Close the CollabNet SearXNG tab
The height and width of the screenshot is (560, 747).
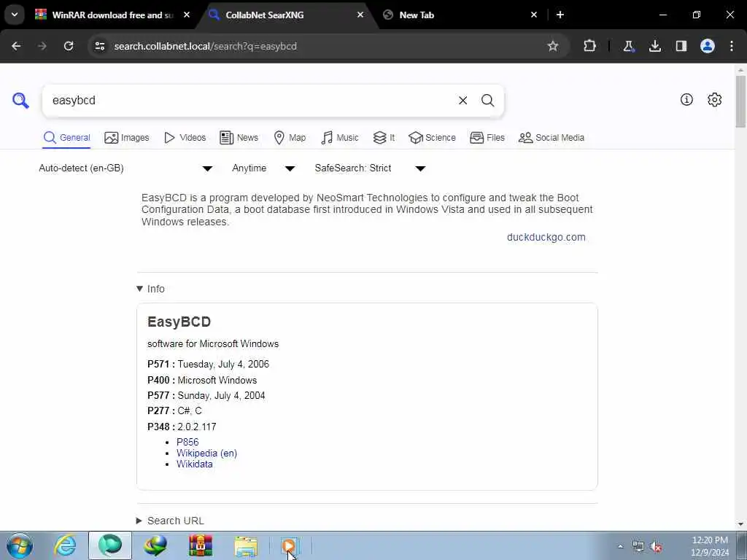(360, 15)
